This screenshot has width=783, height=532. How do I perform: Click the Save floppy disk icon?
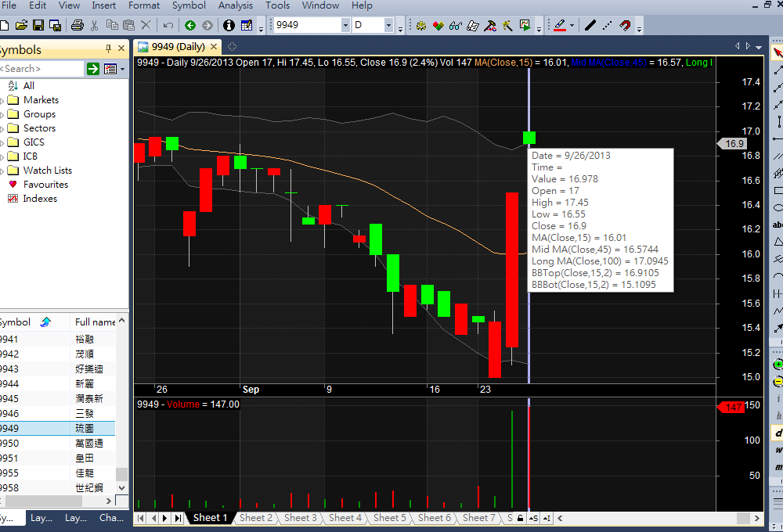38,26
